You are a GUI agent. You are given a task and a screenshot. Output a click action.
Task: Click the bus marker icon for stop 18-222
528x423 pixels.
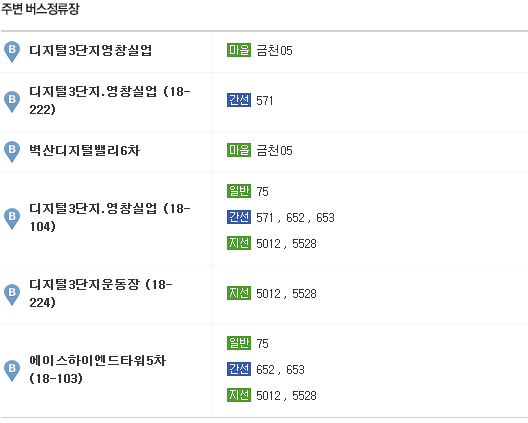point(12,101)
